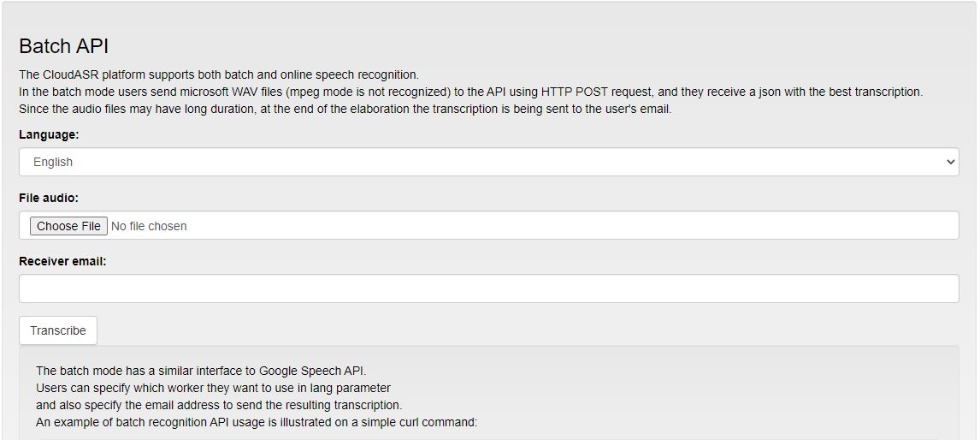980x440 pixels.
Task: Click the "No file chosen" text
Action: (x=149, y=226)
